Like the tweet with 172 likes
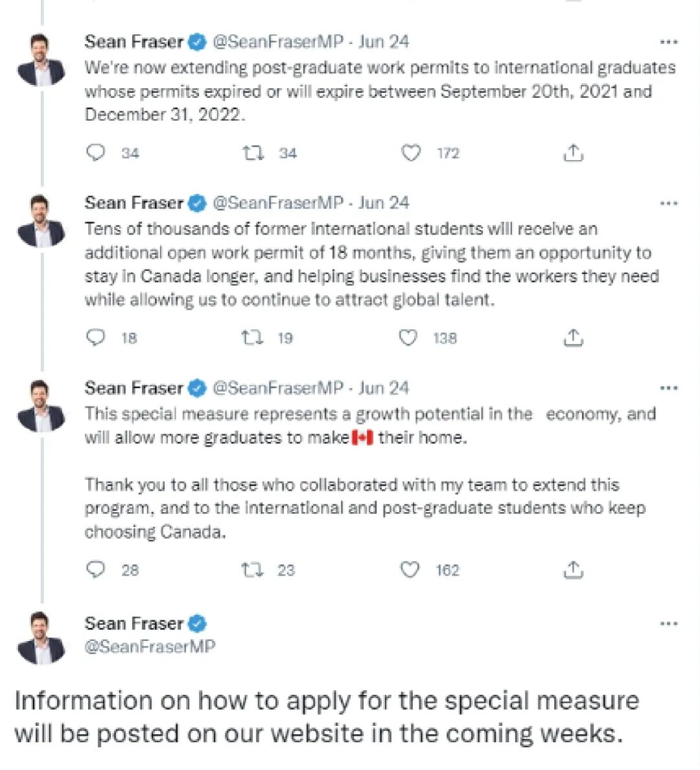700x770 pixels. 411,153
